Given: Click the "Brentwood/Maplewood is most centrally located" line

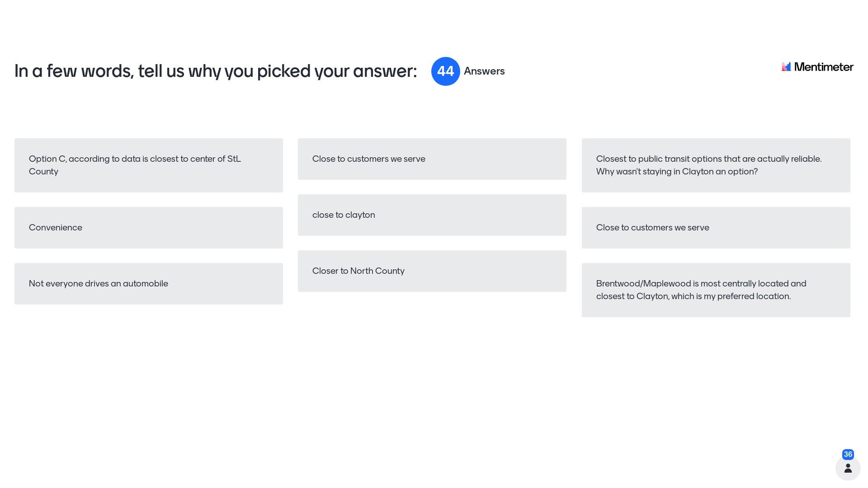Looking at the screenshot, I should (x=701, y=284).
